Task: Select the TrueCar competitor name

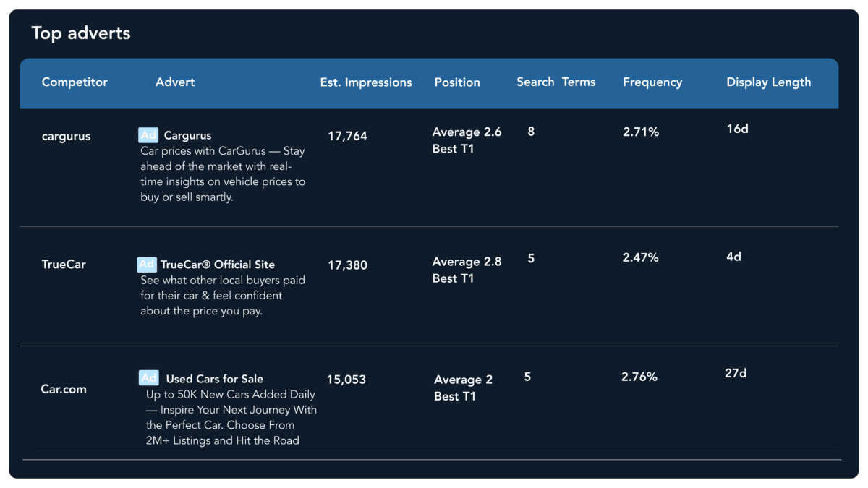Action: pos(64,265)
